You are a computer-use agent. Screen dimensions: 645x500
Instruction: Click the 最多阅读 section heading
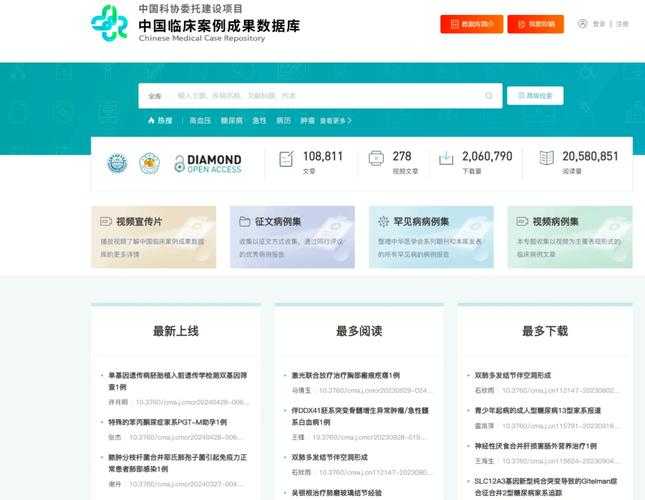tap(359, 331)
